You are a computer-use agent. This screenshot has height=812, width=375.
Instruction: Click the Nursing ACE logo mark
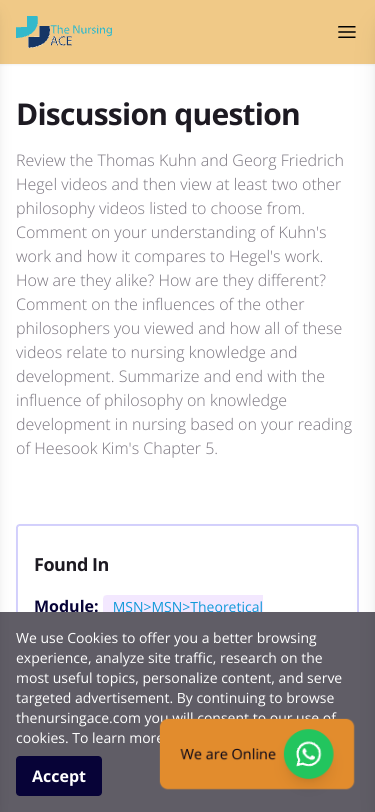click(x=32, y=32)
